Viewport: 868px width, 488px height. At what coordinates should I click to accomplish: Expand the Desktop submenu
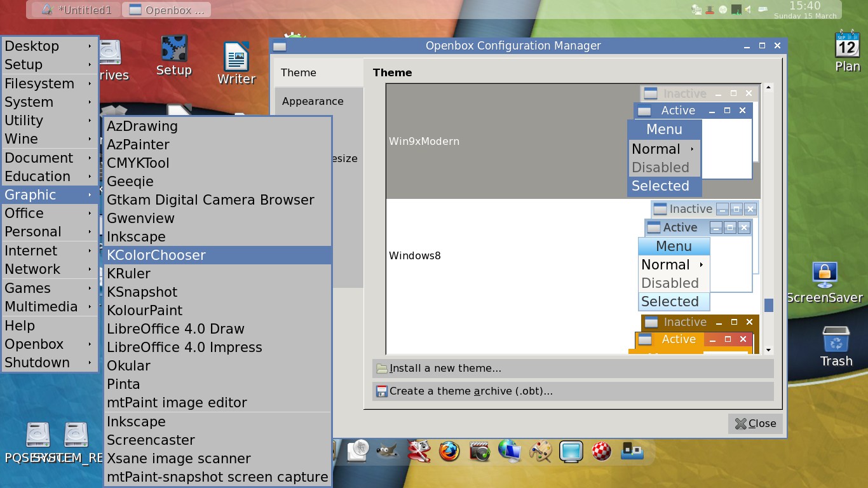coord(50,46)
